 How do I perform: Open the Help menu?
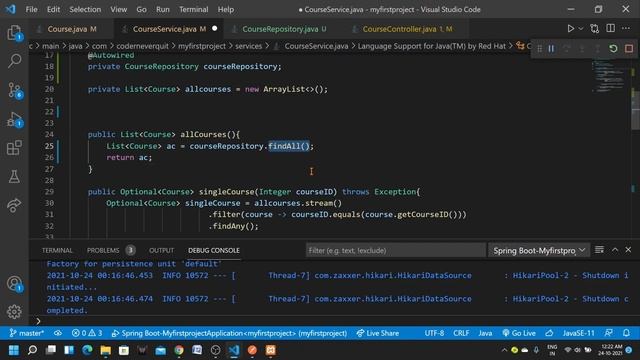tap(226, 9)
